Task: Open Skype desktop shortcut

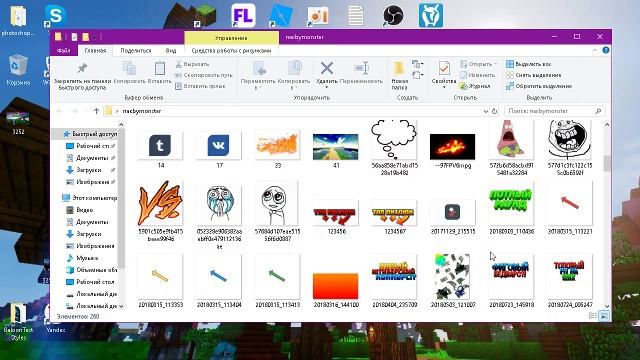Action: pyautogui.click(x=55, y=16)
